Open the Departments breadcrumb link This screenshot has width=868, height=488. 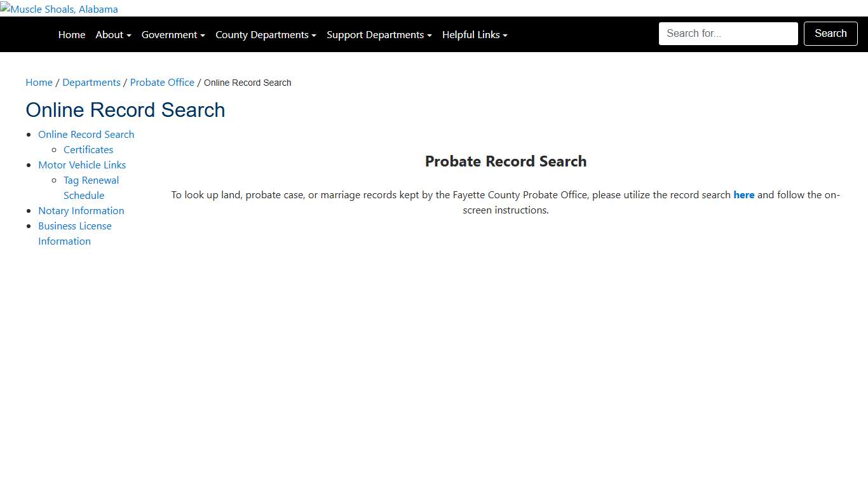91,82
